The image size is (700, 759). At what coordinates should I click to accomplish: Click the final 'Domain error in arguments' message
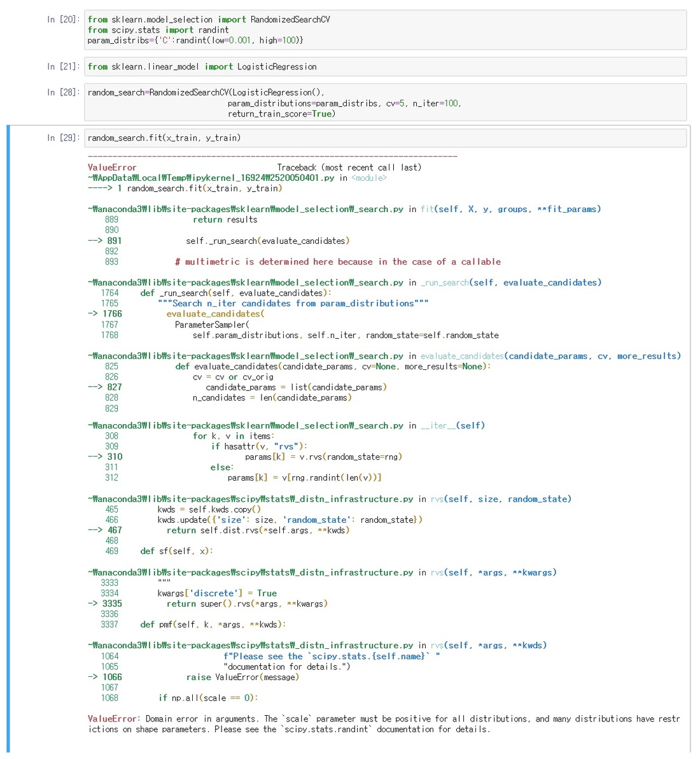[x=384, y=724]
